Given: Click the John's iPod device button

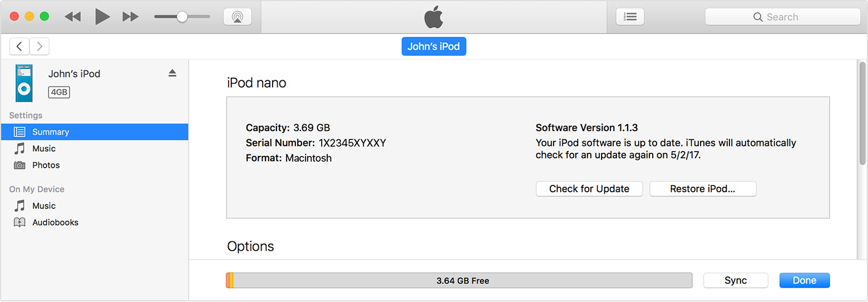Looking at the screenshot, I should (434, 47).
